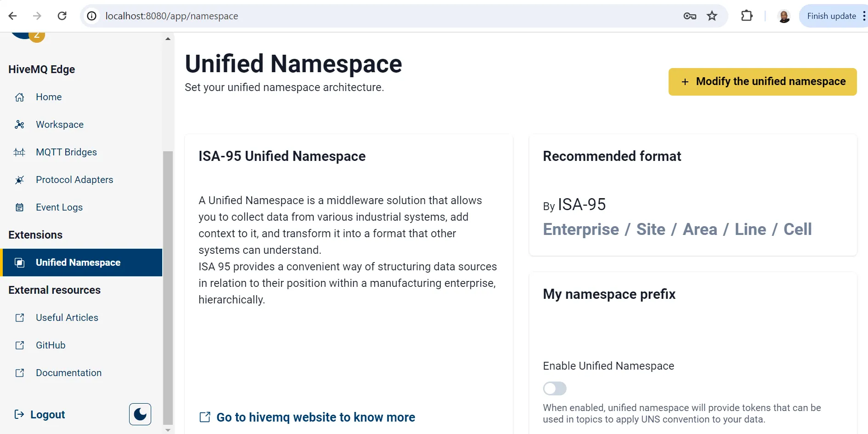
Task: Click the Event Logs calendar icon
Action: [x=19, y=207]
